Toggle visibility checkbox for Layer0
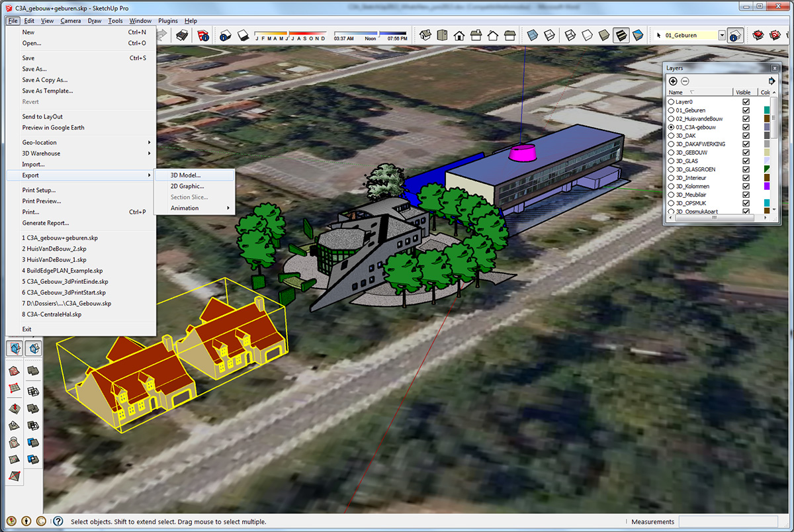Image resolution: width=794 pixels, height=532 pixels. 746,102
